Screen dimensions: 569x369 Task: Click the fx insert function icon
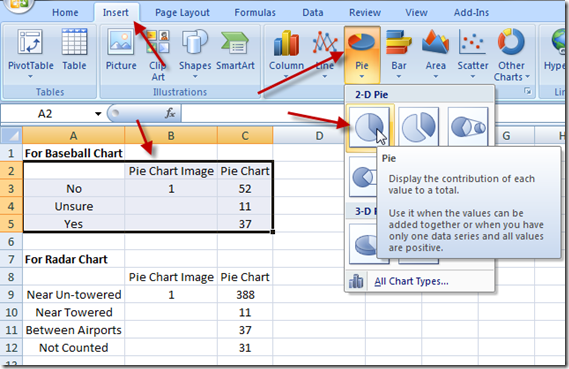click(170, 113)
